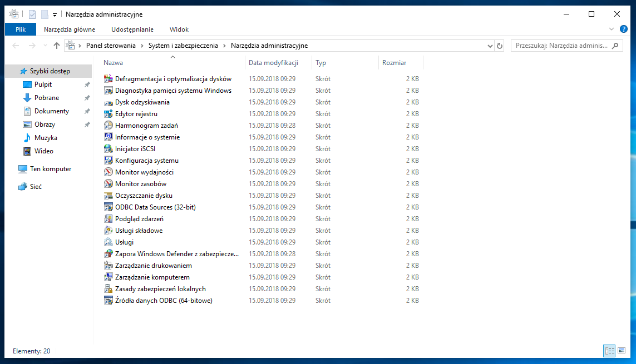This screenshot has width=636, height=364.
Task: Toggle pin on Pulpit quick access entry
Action: 87,84
